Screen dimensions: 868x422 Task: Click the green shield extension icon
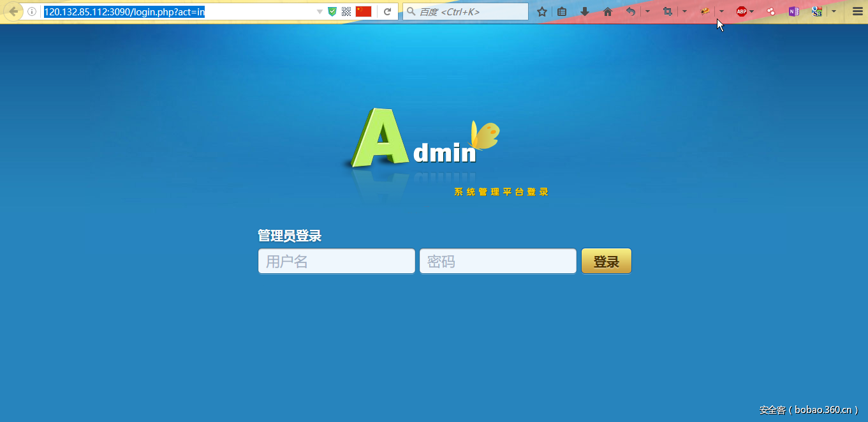click(332, 11)
